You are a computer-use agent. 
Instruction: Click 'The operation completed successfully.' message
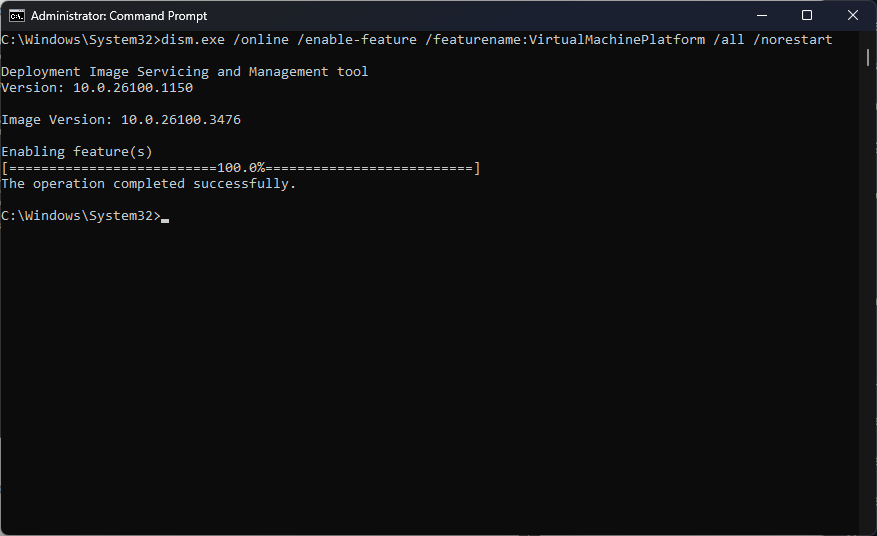point(149,184)
